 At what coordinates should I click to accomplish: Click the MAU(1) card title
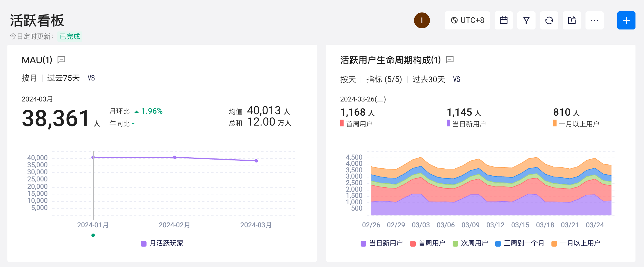click(37, 60)
